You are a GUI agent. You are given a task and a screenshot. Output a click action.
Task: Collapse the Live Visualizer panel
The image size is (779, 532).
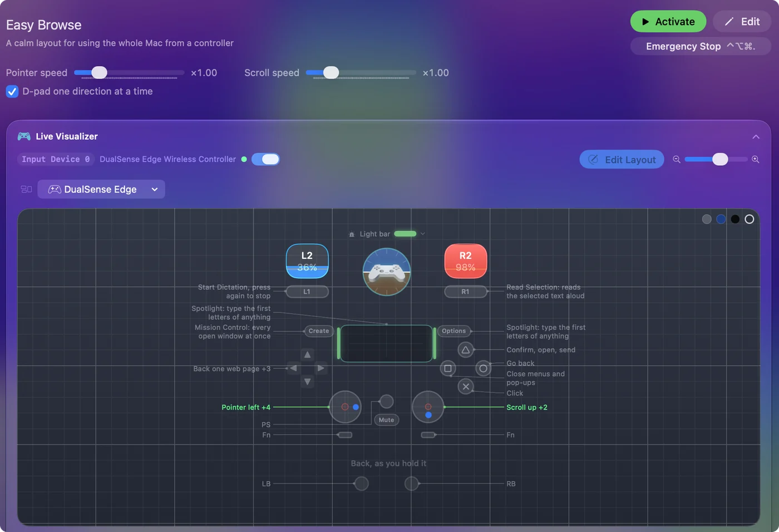(x=756, y=137)
